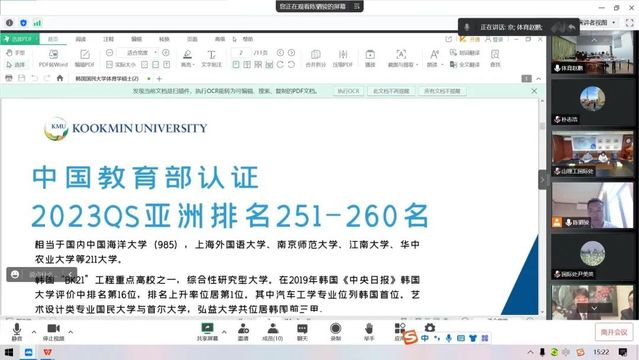This screenshot has height=360, width=639.
Task: Click the 离开会议 leave meeting button
Action: point(614,332)
